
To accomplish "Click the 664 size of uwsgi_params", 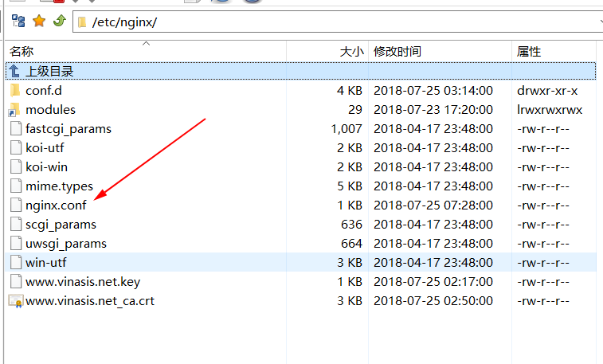I will 351,244.
